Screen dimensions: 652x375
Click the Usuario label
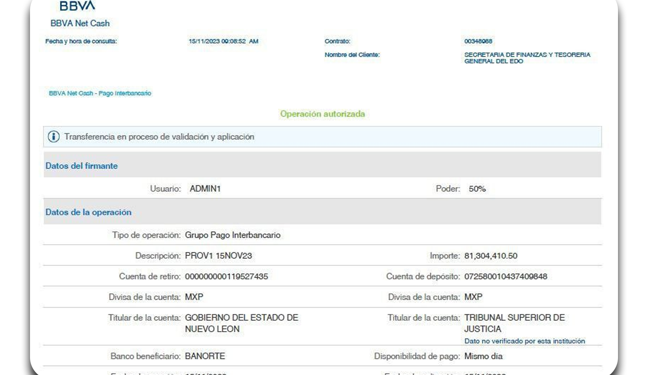coord(165,189)
